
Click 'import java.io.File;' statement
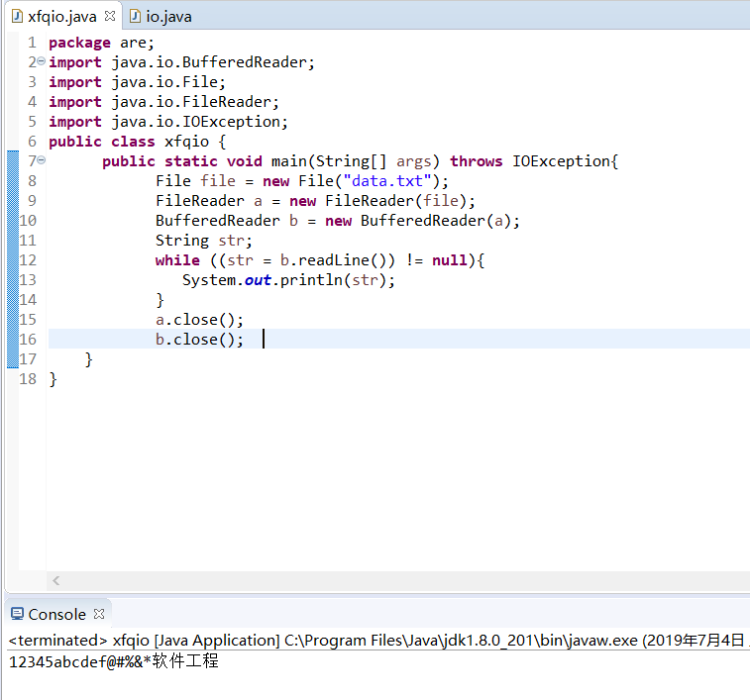pyautogui.click(x=137, y=82)
